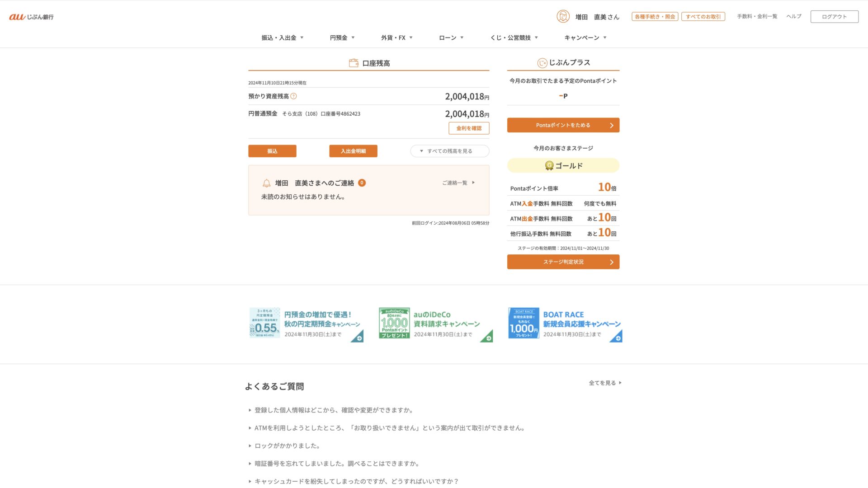Open the BOAT RACE 新規会員応援キャンペーン banner
Screen dimensions: 868x488
click(565, 324)
